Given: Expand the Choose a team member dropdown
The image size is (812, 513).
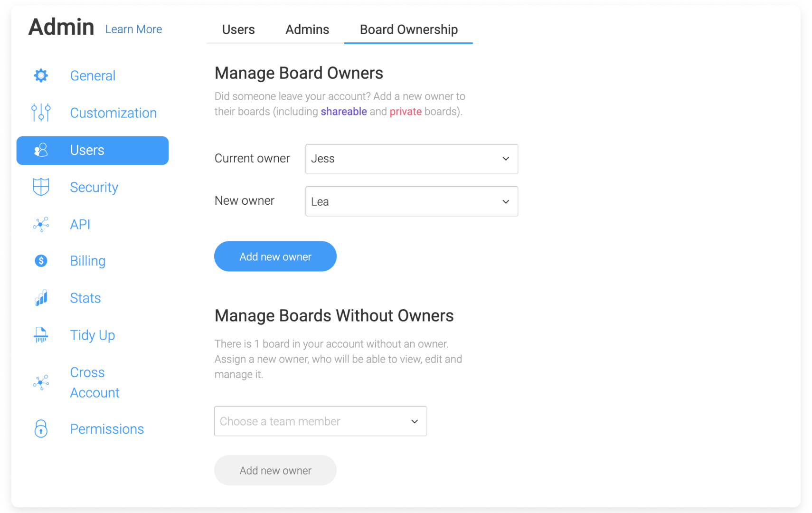Looking at the screenshot, I should coord(321,421).
